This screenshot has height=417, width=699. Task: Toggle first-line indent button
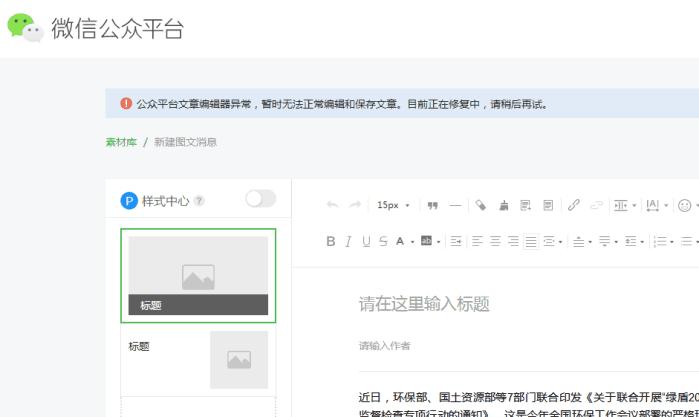pyautogui.click(x=456, y=241)
